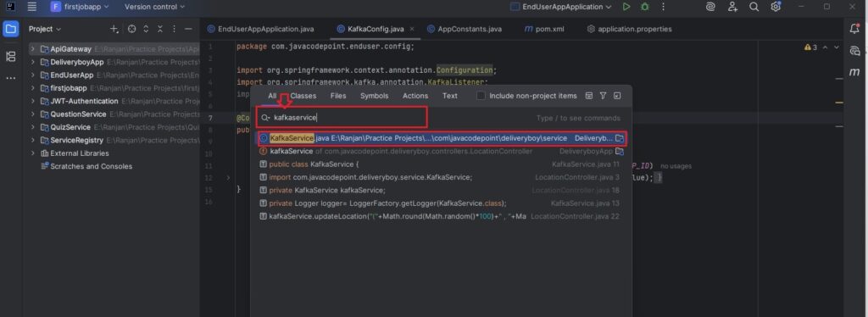Open Project panel options ellipsis

pyautogui.click(x=175, y=29)
